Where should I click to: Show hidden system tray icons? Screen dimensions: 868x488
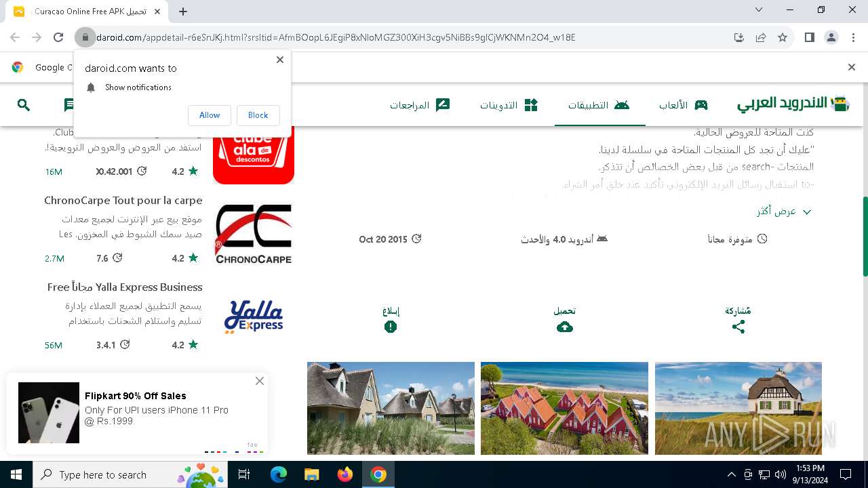click(x=731, y=474)
